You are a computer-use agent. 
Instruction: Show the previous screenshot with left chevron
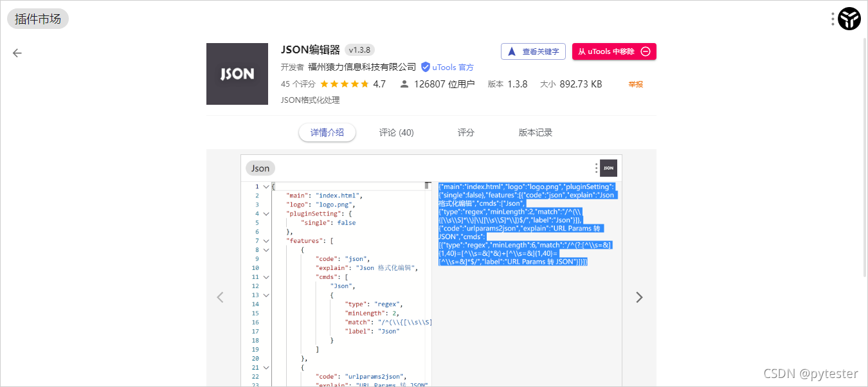pos(221,297)
